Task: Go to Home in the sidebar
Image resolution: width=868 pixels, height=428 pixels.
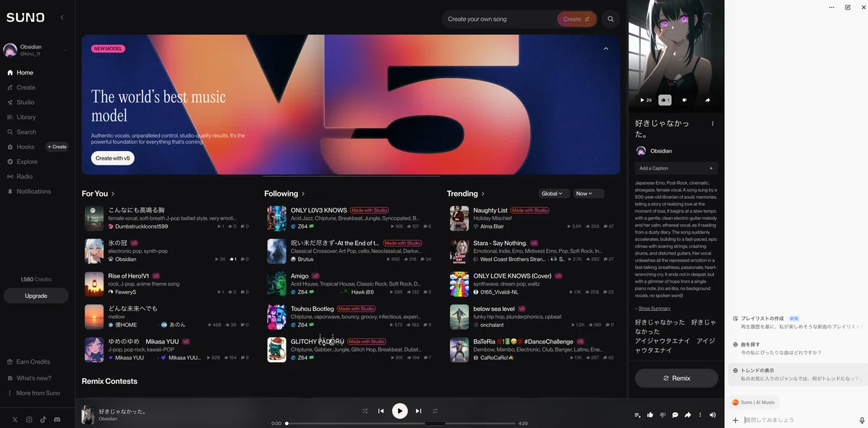Action: tap(21, 73)
